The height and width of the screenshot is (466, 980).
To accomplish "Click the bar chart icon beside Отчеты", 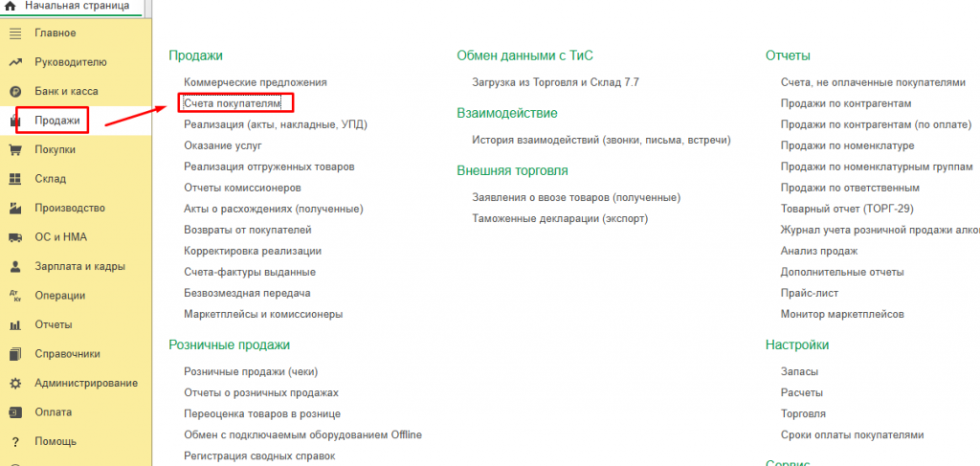I will tap(15, 325).
